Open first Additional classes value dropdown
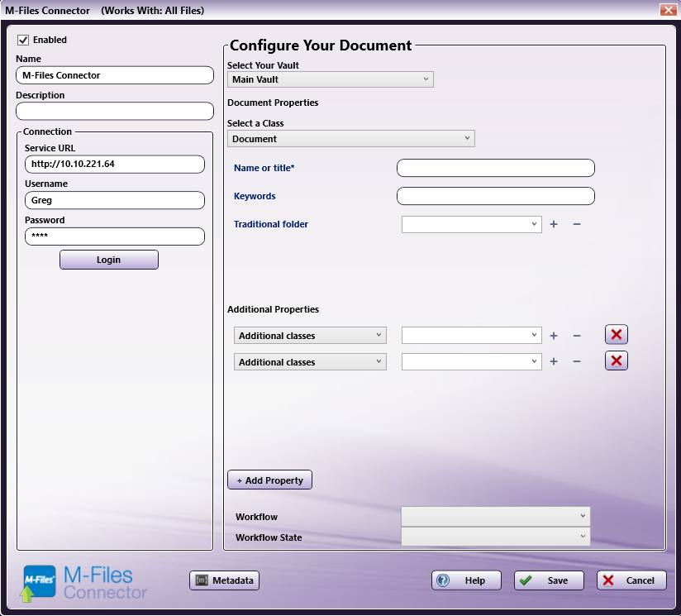 472,336
